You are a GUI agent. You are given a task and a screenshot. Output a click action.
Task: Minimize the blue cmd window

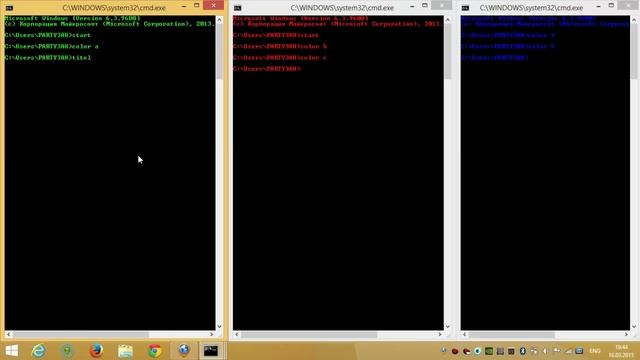tap(598, 6)
